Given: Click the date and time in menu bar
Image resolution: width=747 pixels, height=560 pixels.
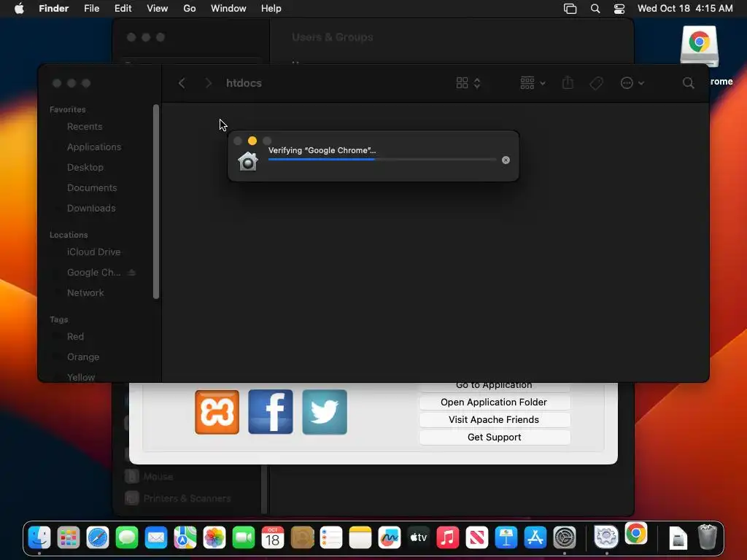Looking at the screenshot, I should (x=685, y=9).
